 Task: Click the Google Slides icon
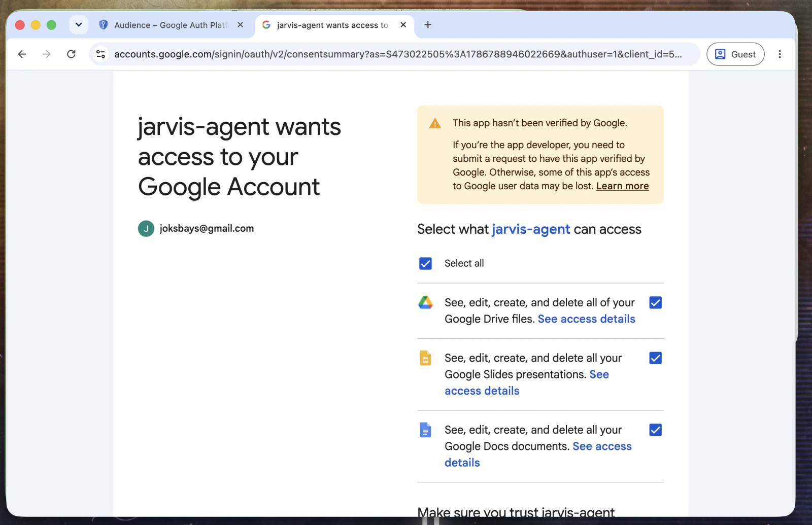pos(425,358)
